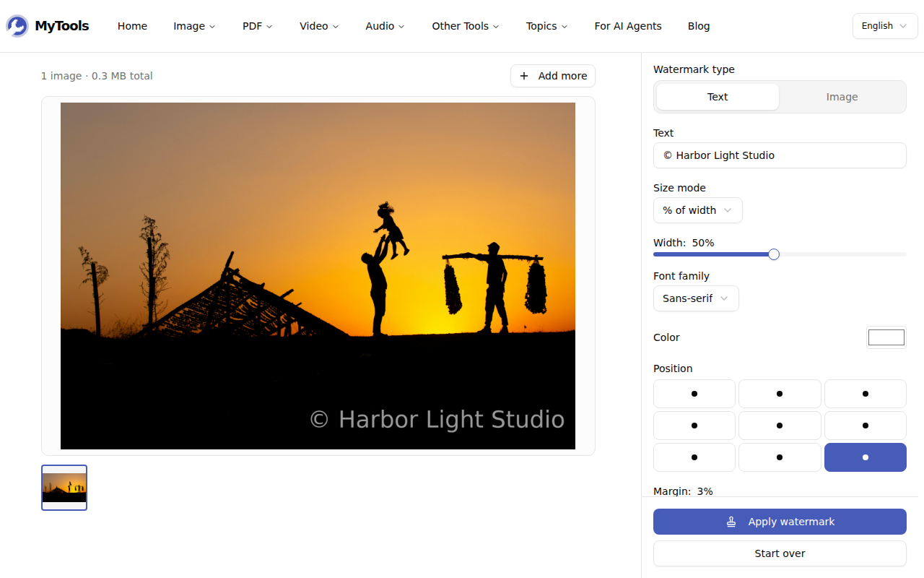Set position to top-left
Viewport: 924px width, 578px height.
point(694,394)
